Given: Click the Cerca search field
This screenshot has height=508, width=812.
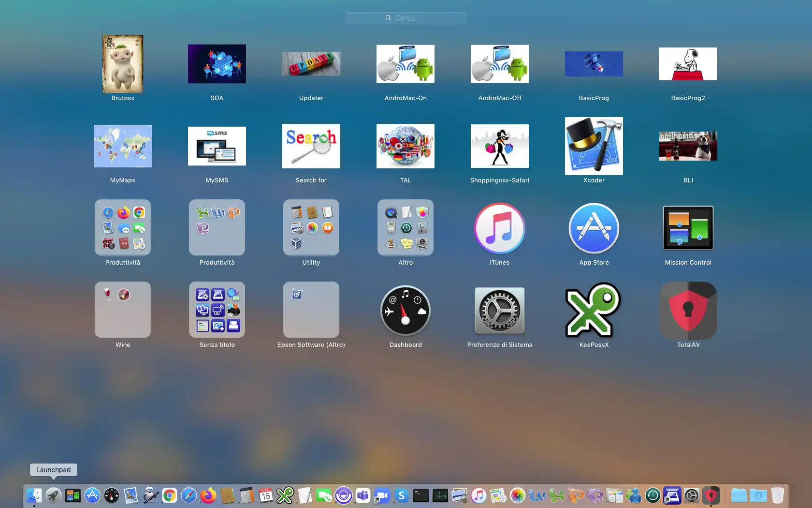Looking at the screenshot, I should (406, 18).
